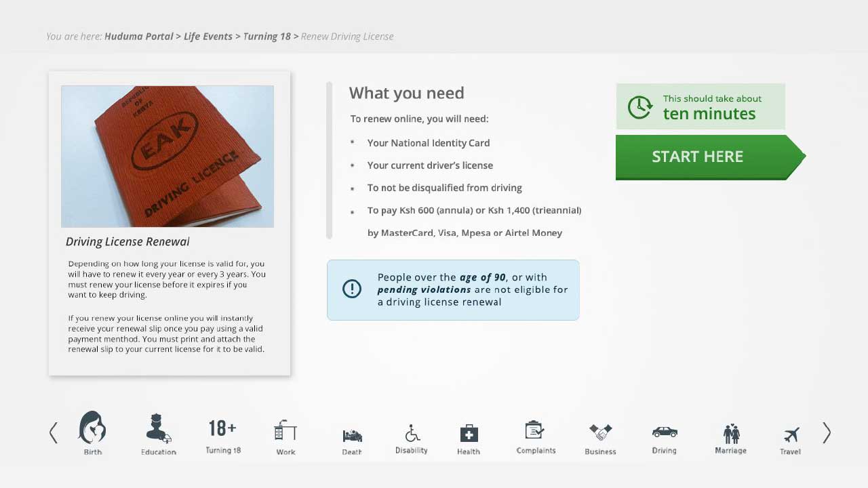Select 'To not be disqualified from driving'
868x488 pixels.
click(x=445, y=188)
